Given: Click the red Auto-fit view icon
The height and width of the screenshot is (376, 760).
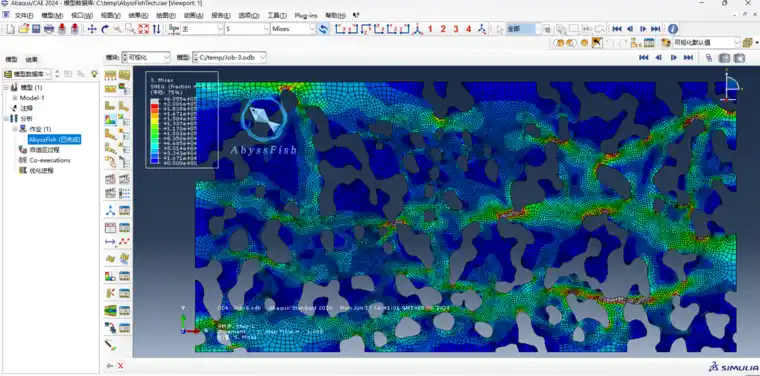Looking at the screenshot, I should [143, 29].
